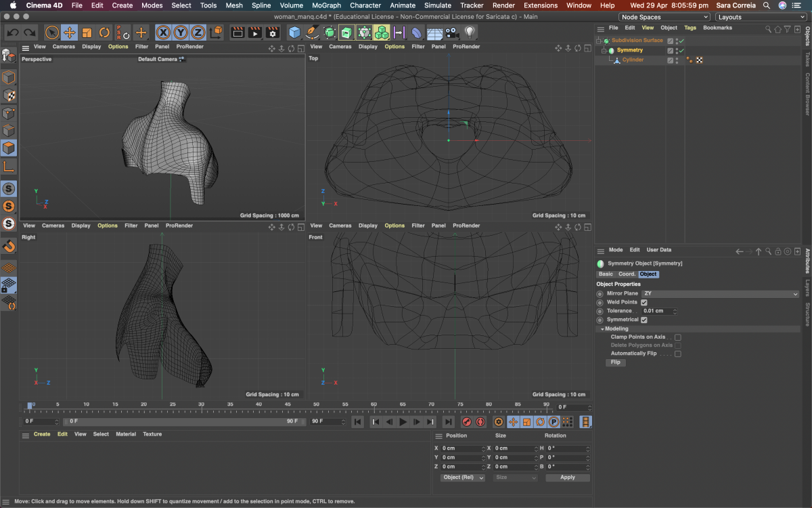Click the Flip button
The image size is (812, 508).
click(x=615, y=362)
